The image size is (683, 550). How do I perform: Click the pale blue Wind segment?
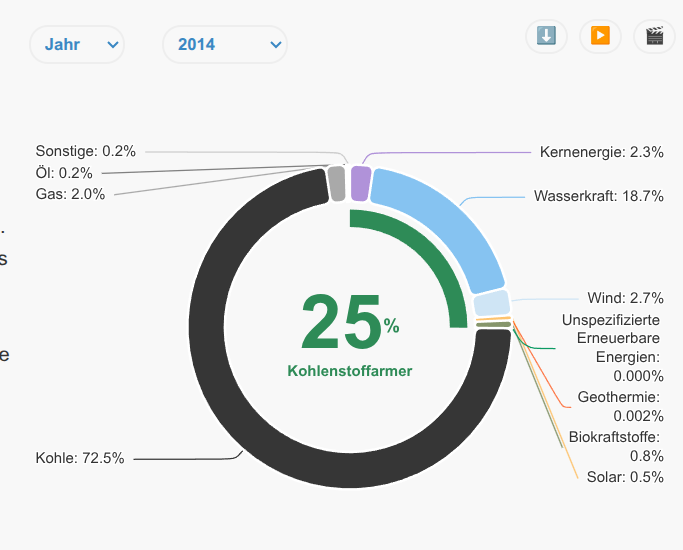point(491,303)
